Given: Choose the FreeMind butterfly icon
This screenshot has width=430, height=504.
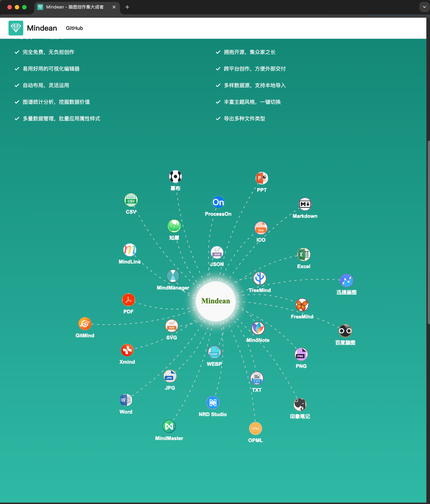Looking at the screenshot, I should tap(302, 305).
